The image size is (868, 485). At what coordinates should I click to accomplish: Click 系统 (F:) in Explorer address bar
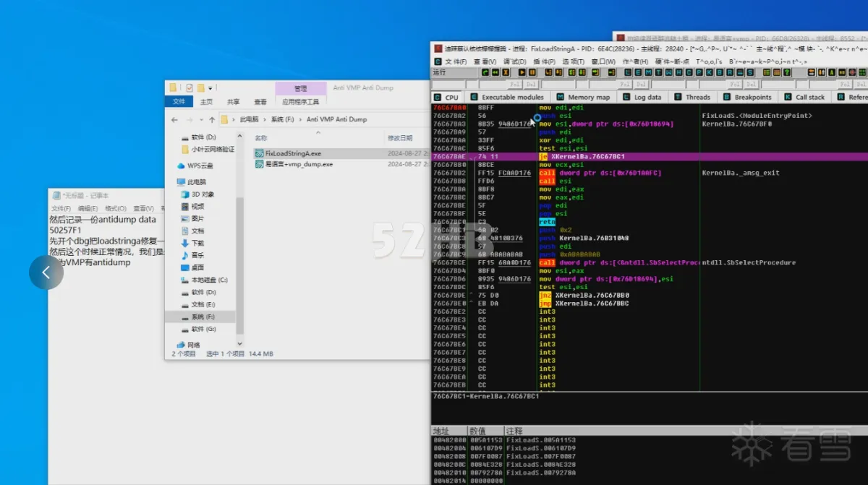pos(284,119)
